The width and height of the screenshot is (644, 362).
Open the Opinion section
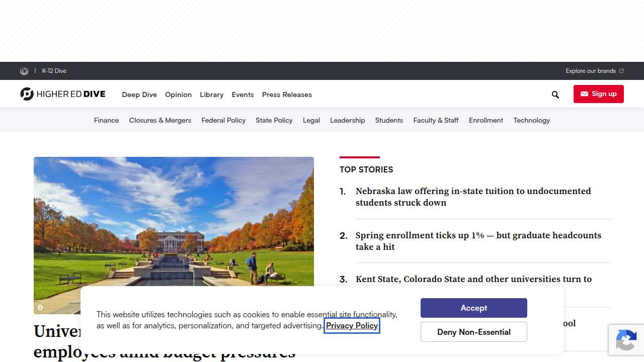point(178,95)
